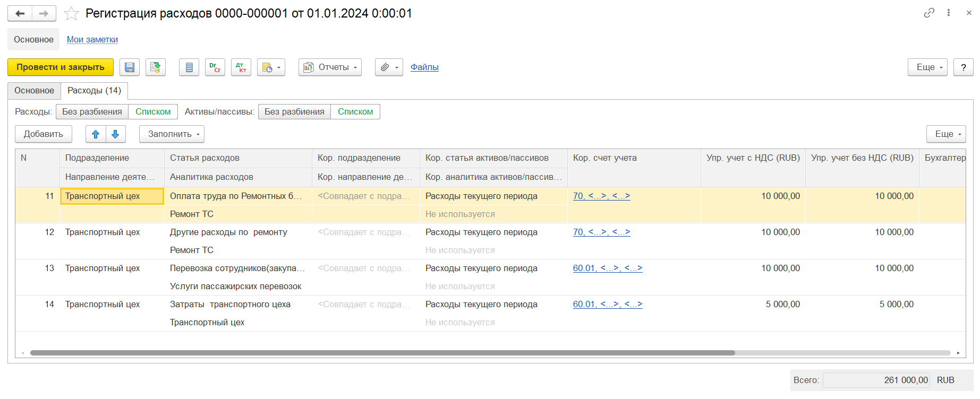Click the scrollbar left arrow
Viewport: 980px width, 399px height.
tap(23, 353)
